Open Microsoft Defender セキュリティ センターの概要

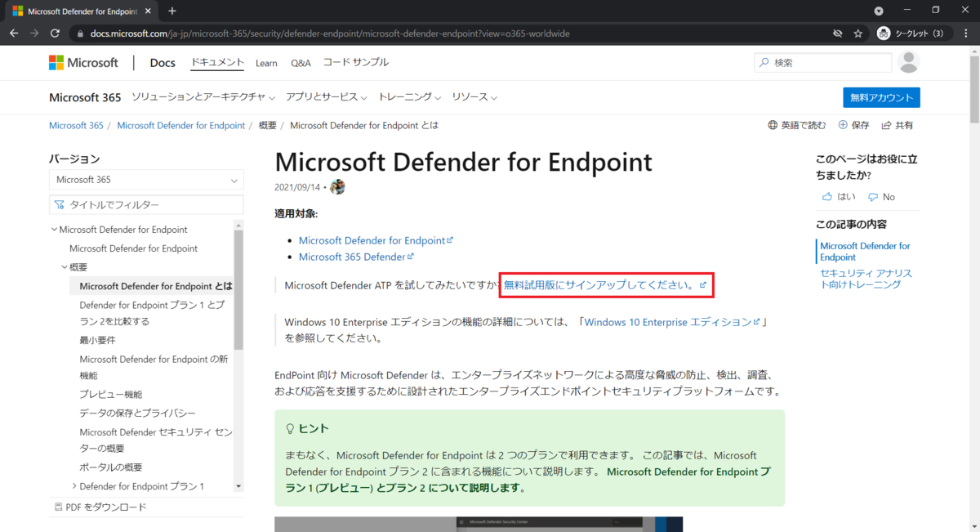[155, 440]
